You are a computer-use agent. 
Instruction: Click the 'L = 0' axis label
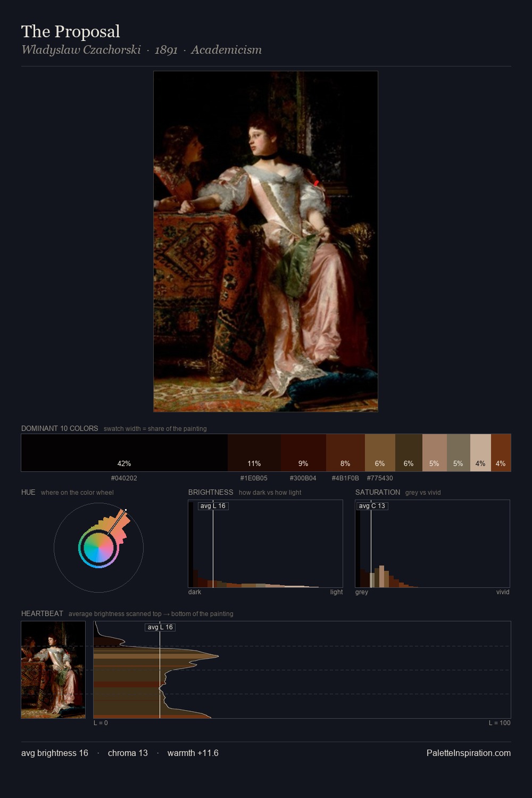[101, 723]
